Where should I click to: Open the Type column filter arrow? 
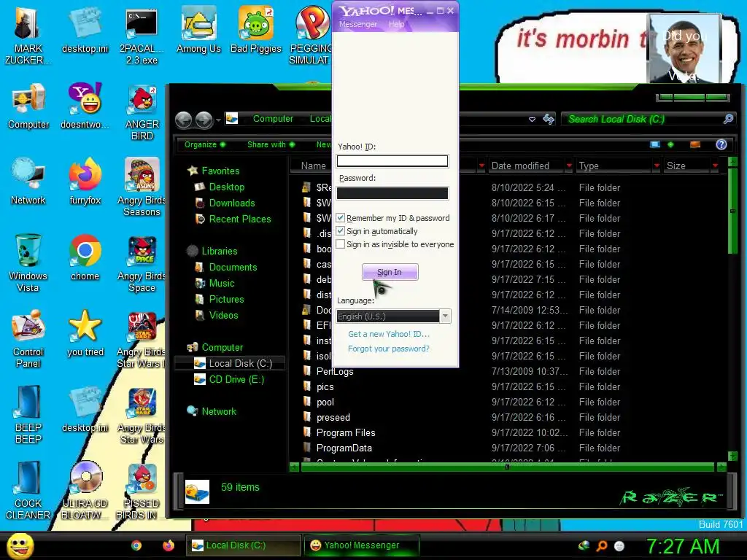[x=657, y=166]
